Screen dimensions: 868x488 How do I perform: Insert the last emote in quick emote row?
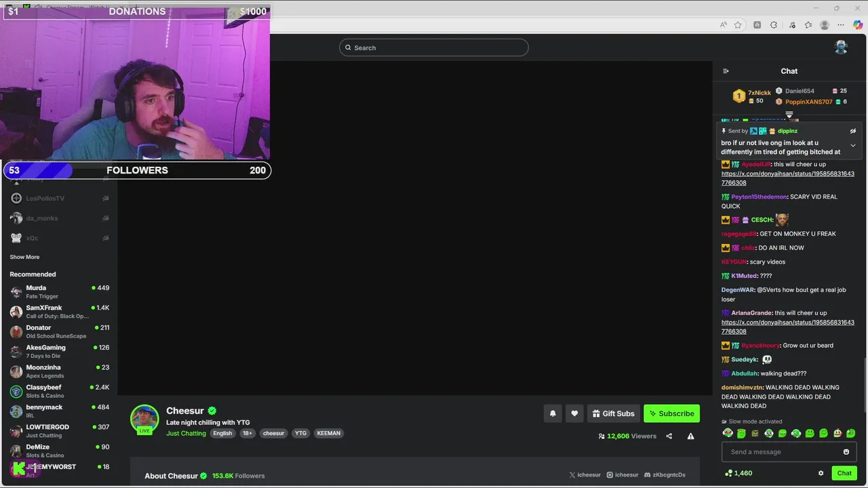pos(851,433)
